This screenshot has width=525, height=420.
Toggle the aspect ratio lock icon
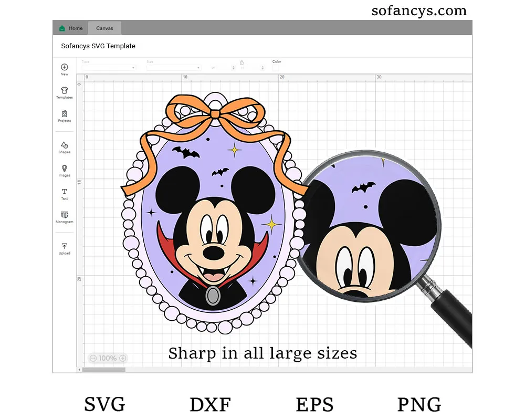[241, 62]
